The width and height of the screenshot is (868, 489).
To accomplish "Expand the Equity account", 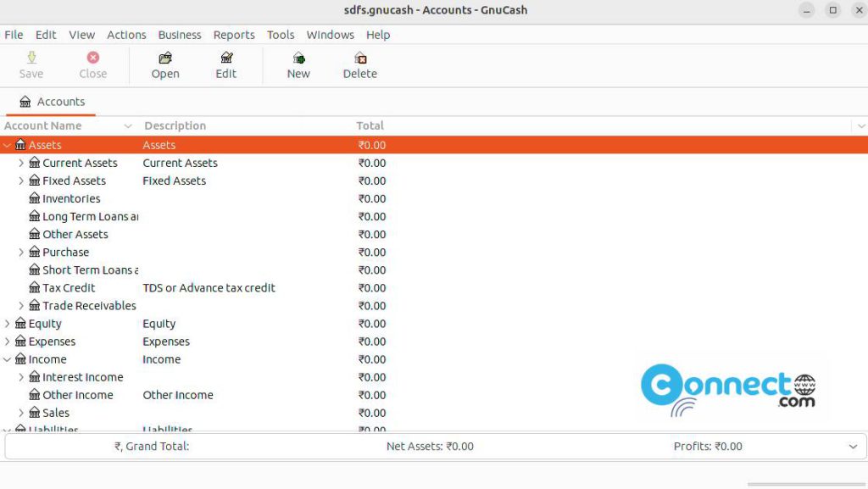I will (7, 323).
